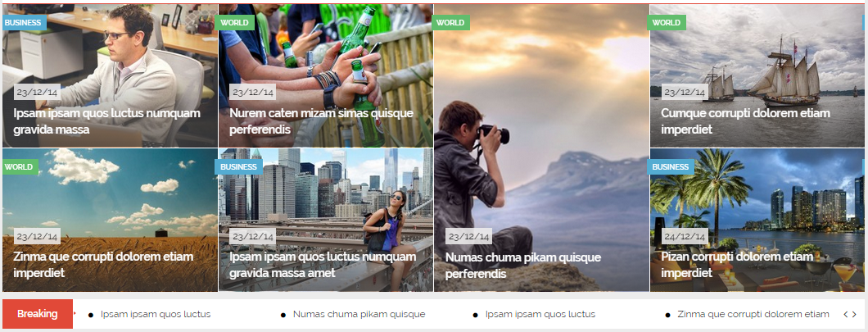Click the red Breaking label

coord(38,314)
